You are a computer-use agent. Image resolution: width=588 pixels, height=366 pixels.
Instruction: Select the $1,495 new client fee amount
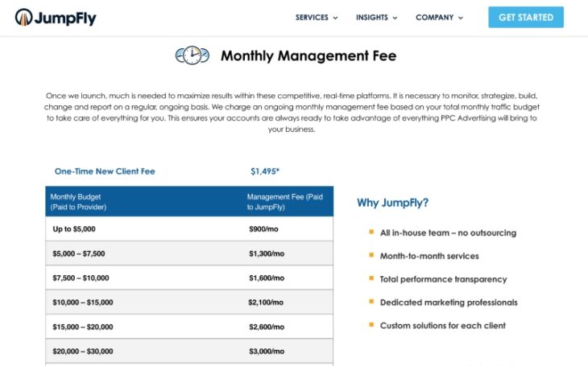(265, 171)
